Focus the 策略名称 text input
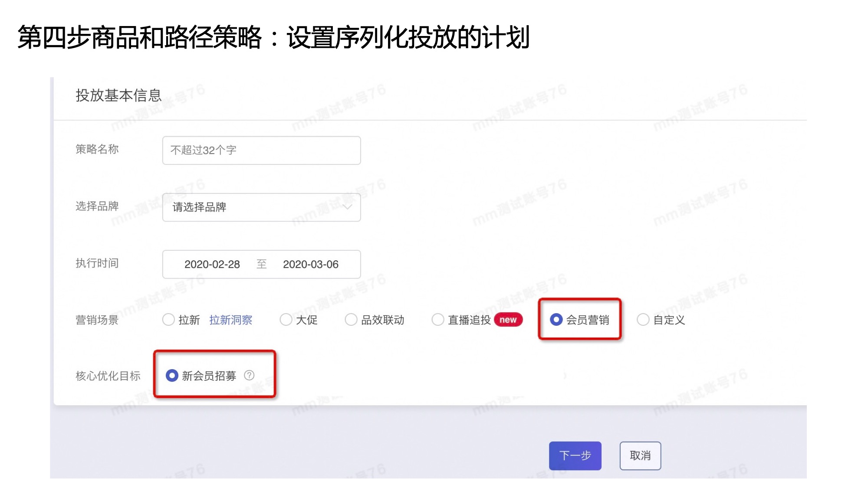This screenshot has height=488, width=868. [x=261, y=150]
